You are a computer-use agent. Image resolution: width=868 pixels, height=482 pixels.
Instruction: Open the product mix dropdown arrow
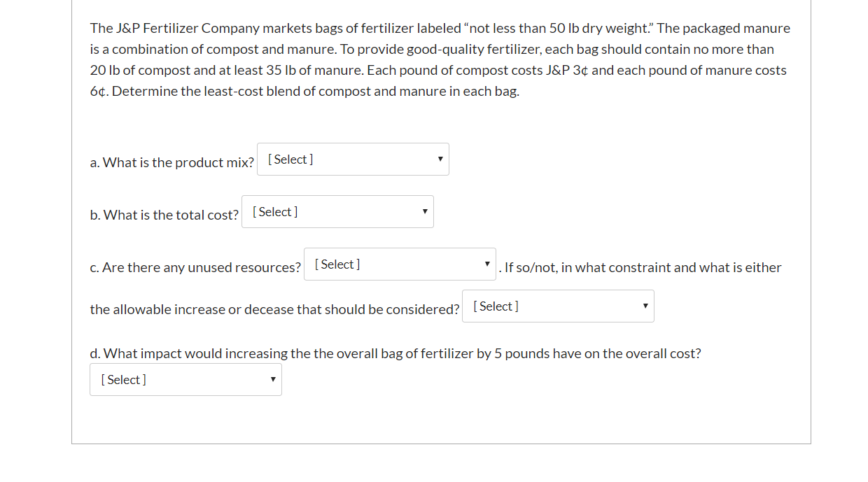pyautogui.click(x=440, y=159)
